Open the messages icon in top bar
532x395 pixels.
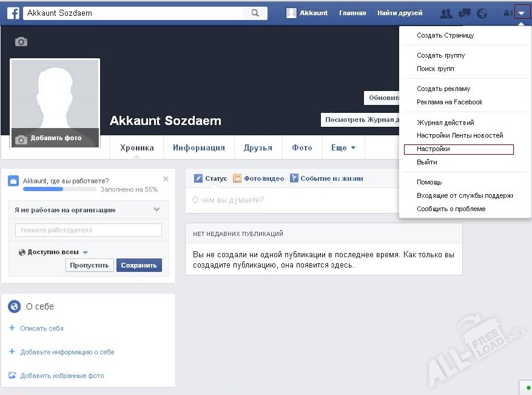[x=464, y=13]
